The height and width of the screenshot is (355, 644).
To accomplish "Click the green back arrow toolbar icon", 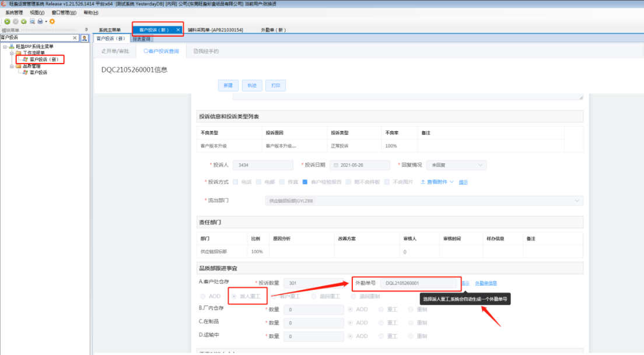I will click(8, 22).
